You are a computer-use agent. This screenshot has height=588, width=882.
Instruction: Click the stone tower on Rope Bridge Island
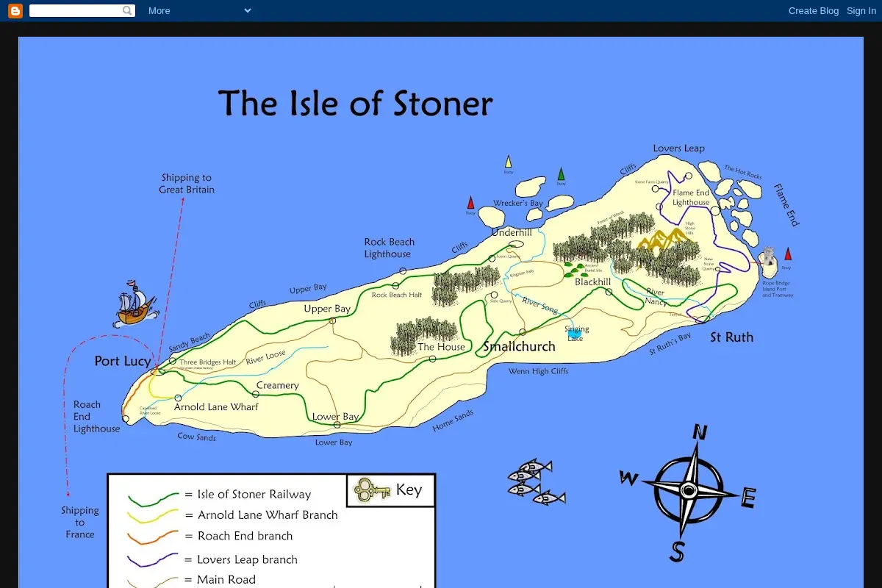point(768,257)
